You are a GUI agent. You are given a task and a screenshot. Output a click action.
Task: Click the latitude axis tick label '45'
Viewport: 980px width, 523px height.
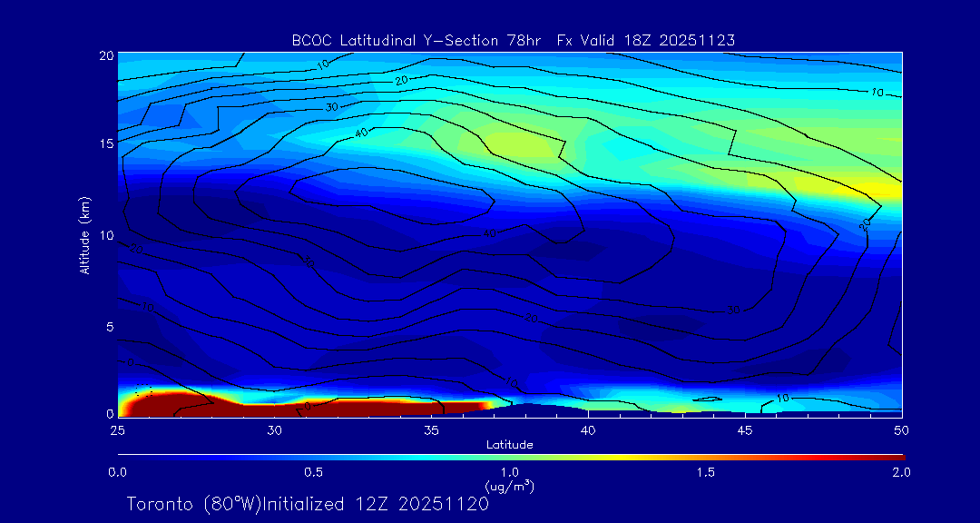[745, 429]
